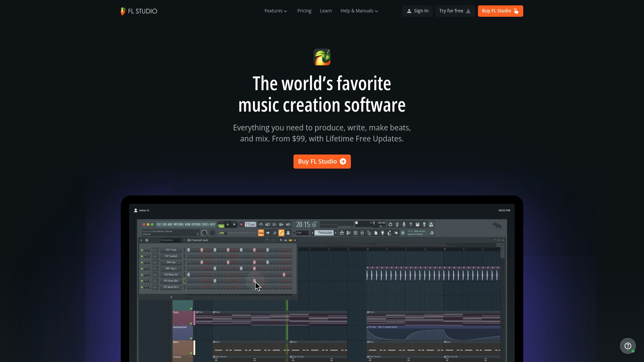644x362 pixels.
Task: Click the main volume slider handle
Action: point(226,233)
